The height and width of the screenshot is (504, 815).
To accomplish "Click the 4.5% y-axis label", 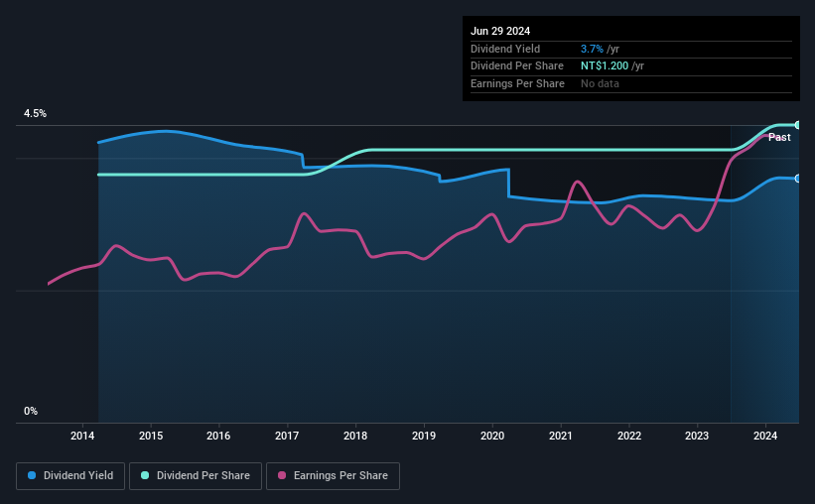I will (35, 114).
